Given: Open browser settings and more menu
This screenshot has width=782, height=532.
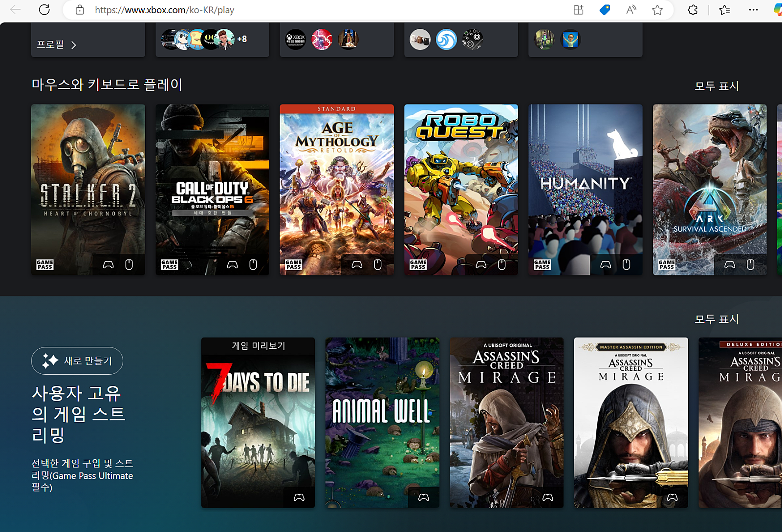Looking at the screenshot, I should pyautogui.click(x=753, y=10).
